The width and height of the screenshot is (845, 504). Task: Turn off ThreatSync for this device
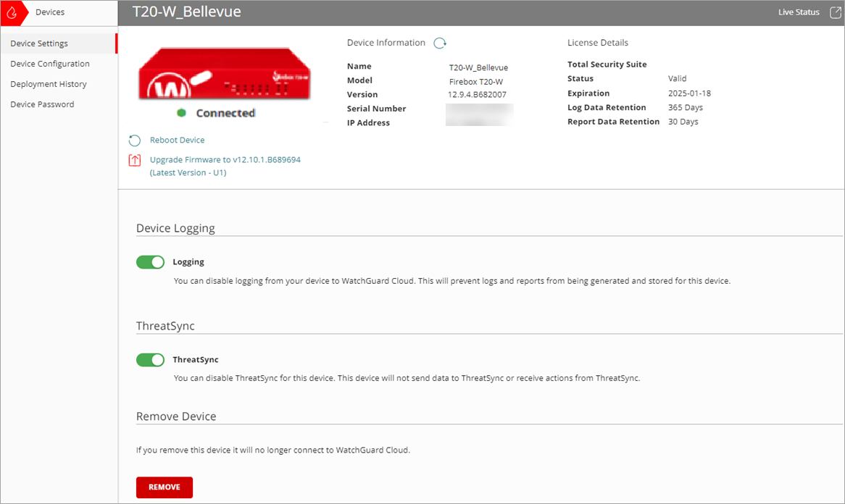150,359
